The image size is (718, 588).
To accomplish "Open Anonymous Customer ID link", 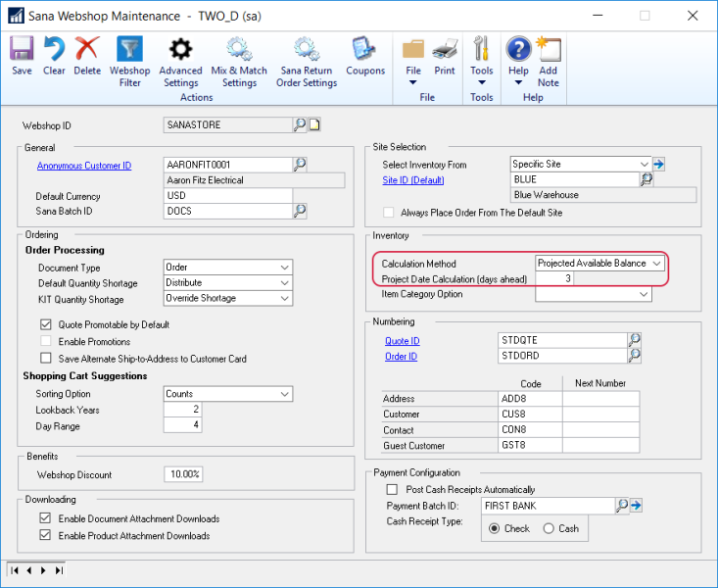I will pos(84,166).
